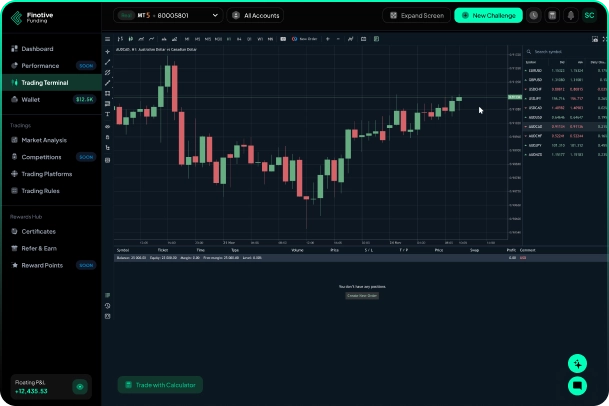Open Trading Terminal in sidebar
Image resolution: width=609 pixels, height=406 pixels.
point(52,82)
